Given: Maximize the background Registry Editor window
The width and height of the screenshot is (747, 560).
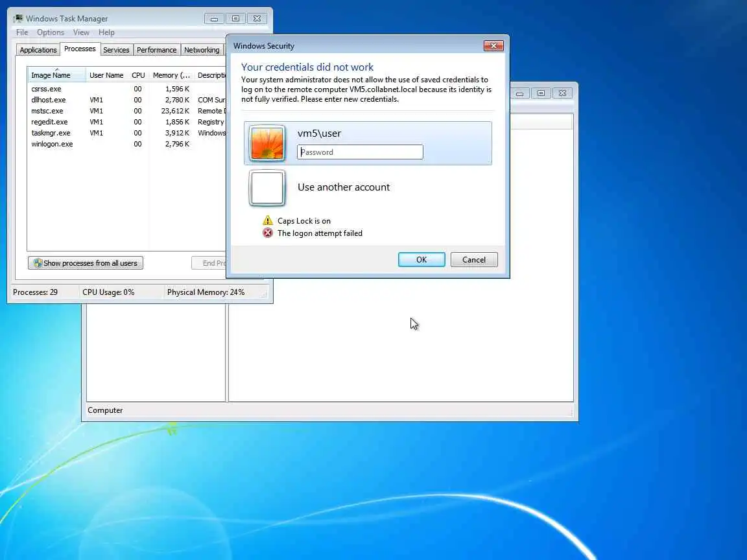Looking at the screenshot, I should click(x=541, y=93).
